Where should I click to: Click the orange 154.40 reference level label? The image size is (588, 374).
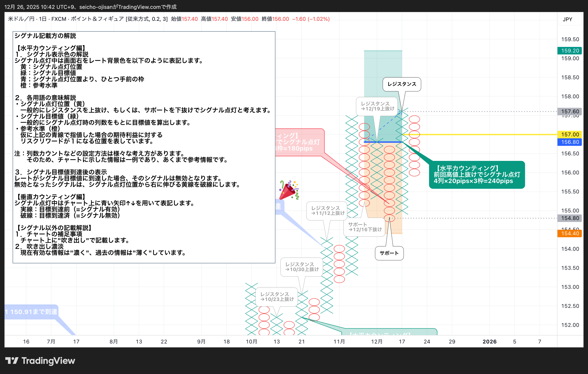click(x=570, y=233)
